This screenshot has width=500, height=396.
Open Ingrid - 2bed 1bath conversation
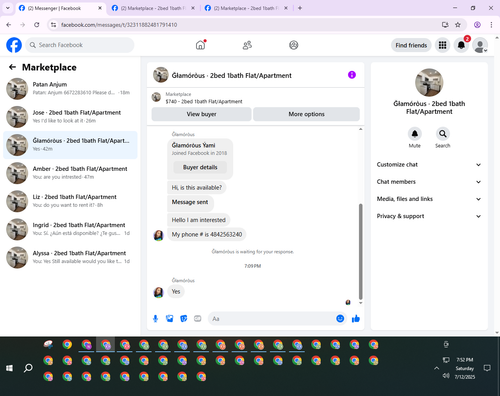coord(70,229)
